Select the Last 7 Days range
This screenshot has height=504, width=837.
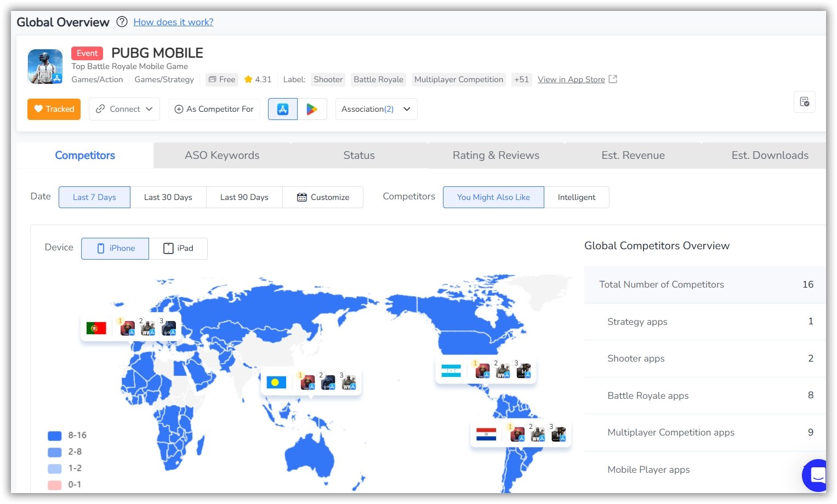coord(94,197)
